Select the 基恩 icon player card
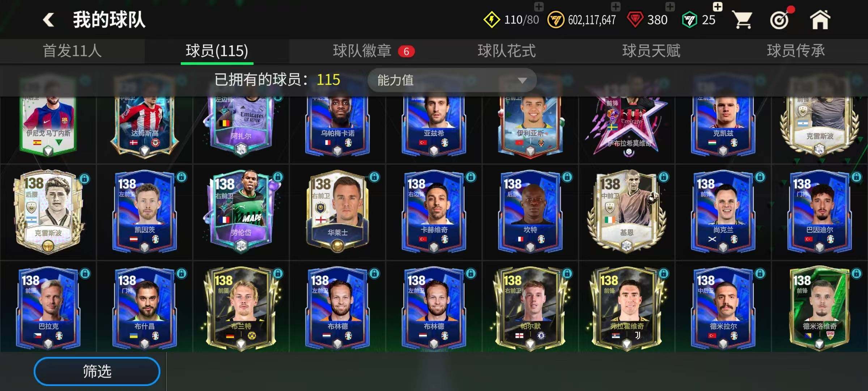 coord(627,212)
